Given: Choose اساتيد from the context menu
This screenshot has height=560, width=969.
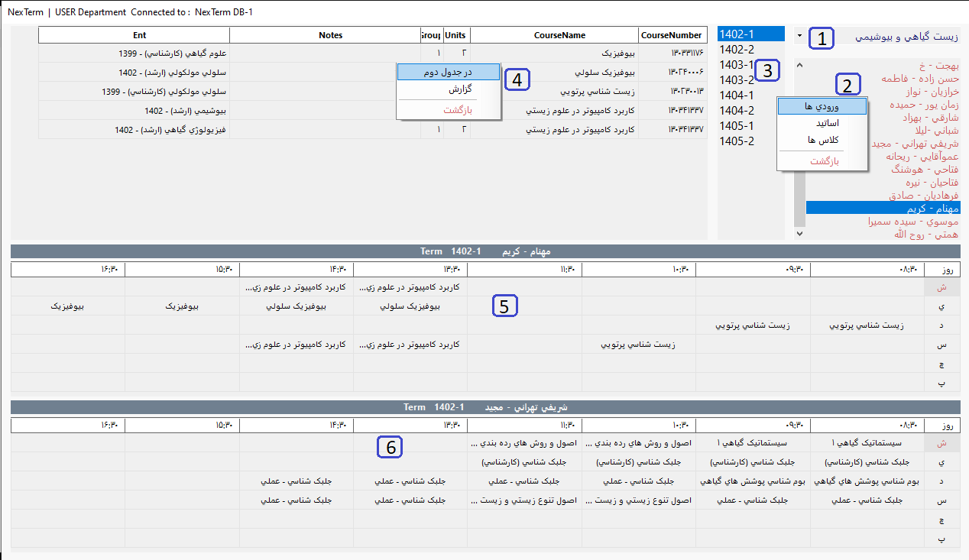Looking at the screenshot, I should 822,123.
